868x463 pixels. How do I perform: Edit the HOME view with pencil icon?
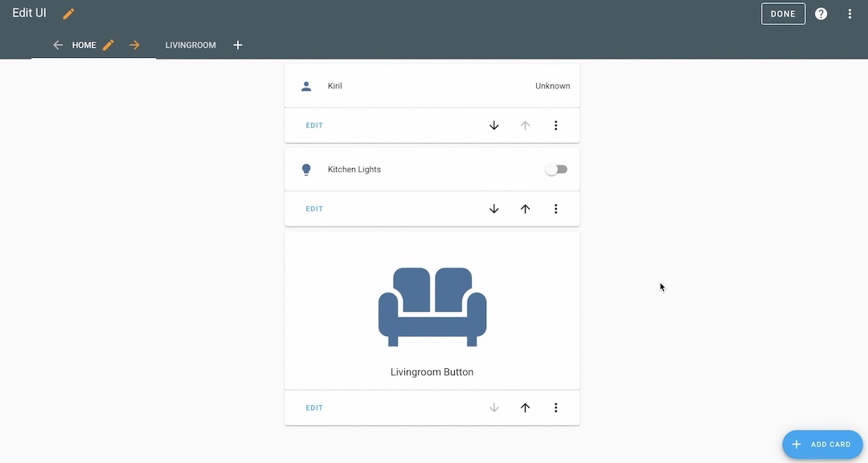click(108, 45)
